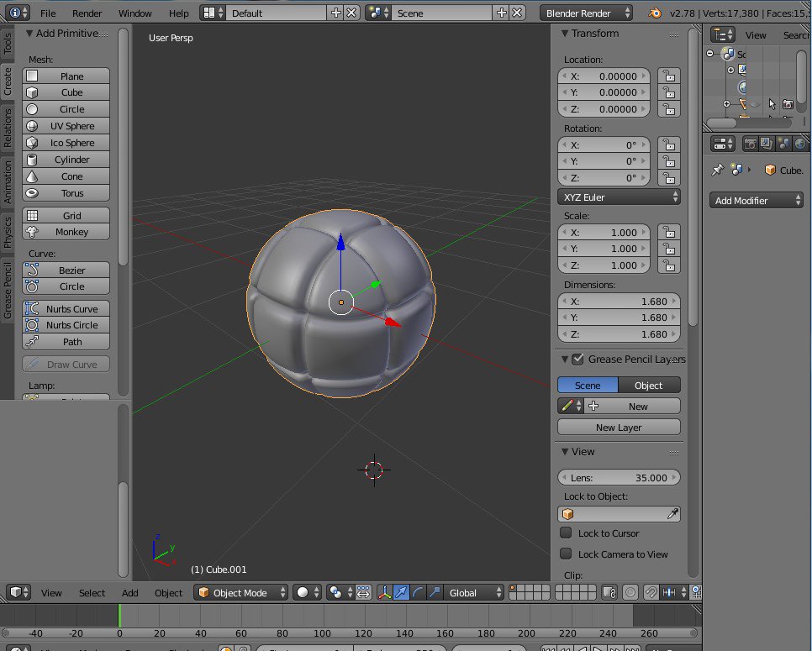Lock Y scale padlock icon
Image resolution: width=812 pixels, height=651 pixels.
coord(669,249)
